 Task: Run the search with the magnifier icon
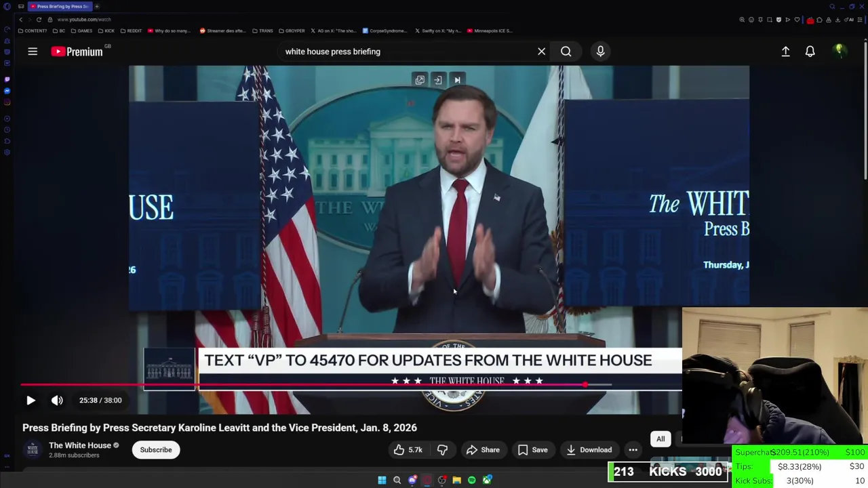tap(566, 52)
